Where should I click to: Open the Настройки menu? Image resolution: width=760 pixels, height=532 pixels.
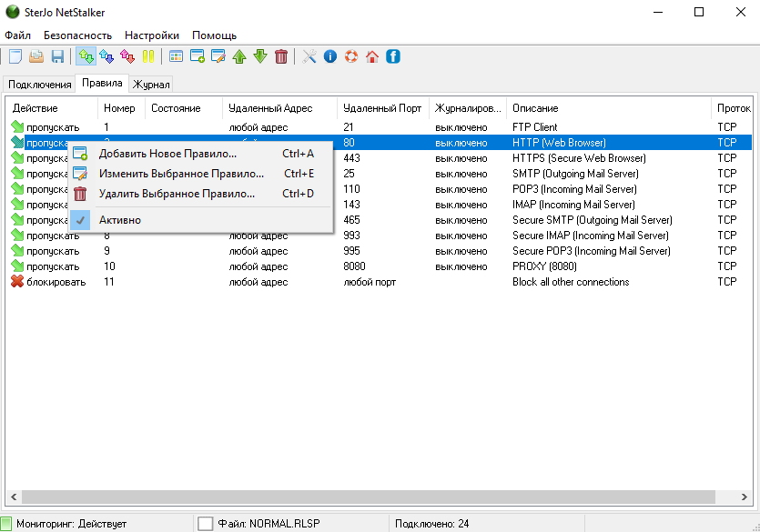point(152,35)
